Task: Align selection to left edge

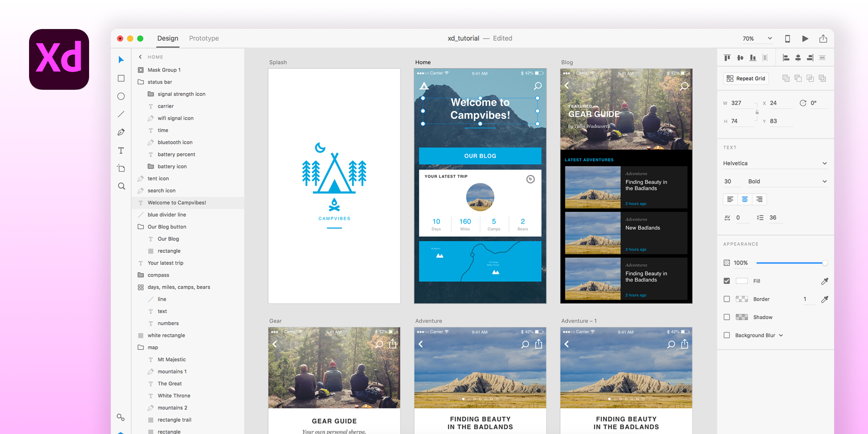Action: click(x=786, y=58)
